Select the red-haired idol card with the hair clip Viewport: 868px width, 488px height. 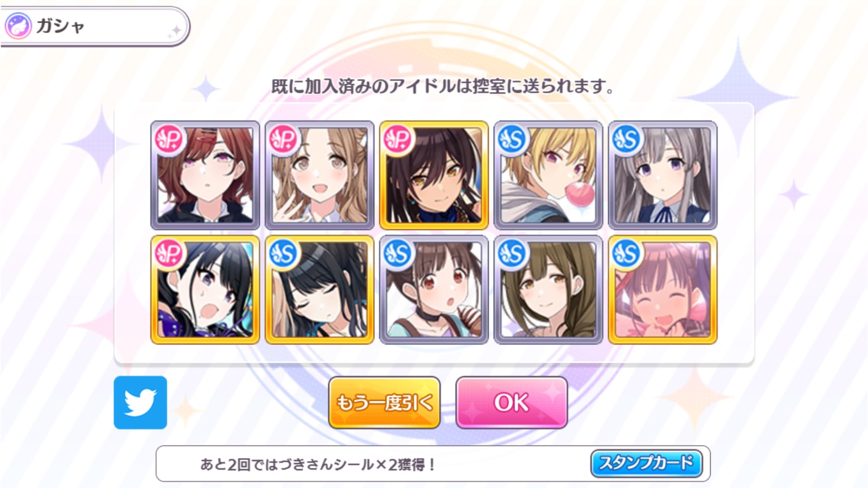pos(205,175)
